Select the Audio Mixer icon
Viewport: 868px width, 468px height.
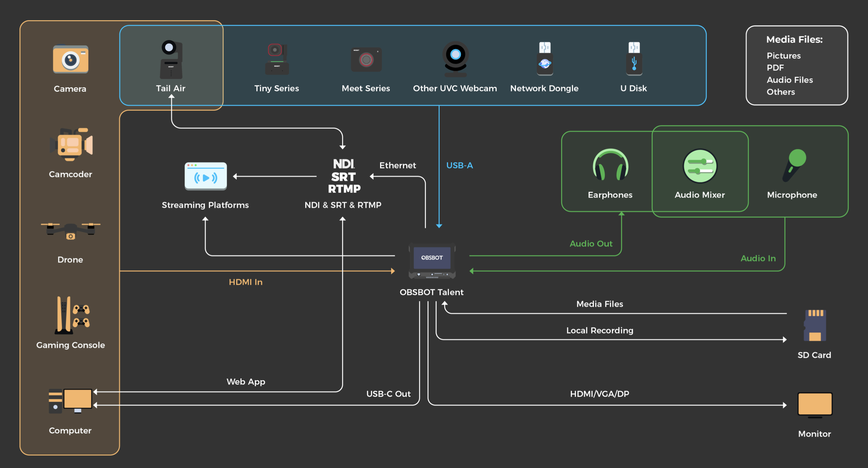point(700,166)
